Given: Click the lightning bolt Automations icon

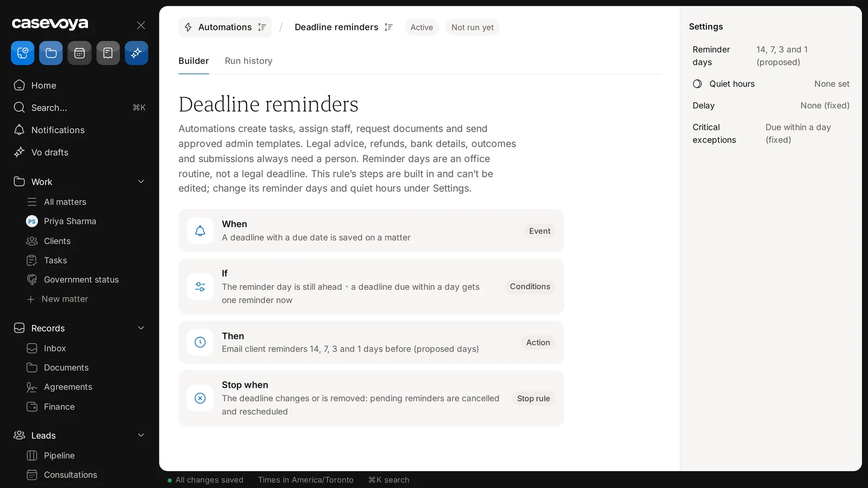Looking at the screenshot, I should tap(188, 27).
